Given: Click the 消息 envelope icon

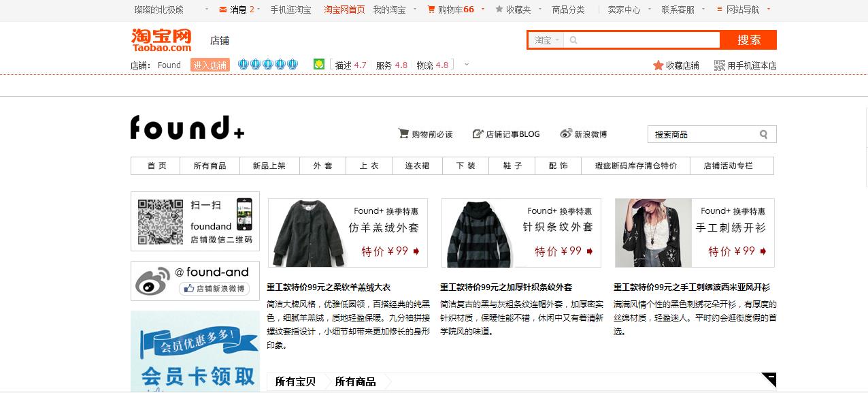Looking at the screenshot, I should [222, 10].
